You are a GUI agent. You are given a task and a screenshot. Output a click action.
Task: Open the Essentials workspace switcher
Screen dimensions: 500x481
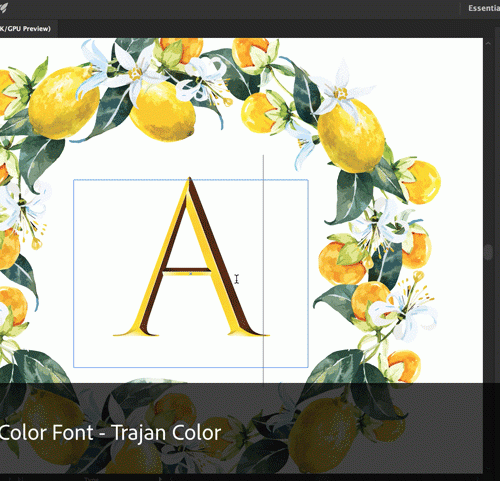tap(484, 8)
